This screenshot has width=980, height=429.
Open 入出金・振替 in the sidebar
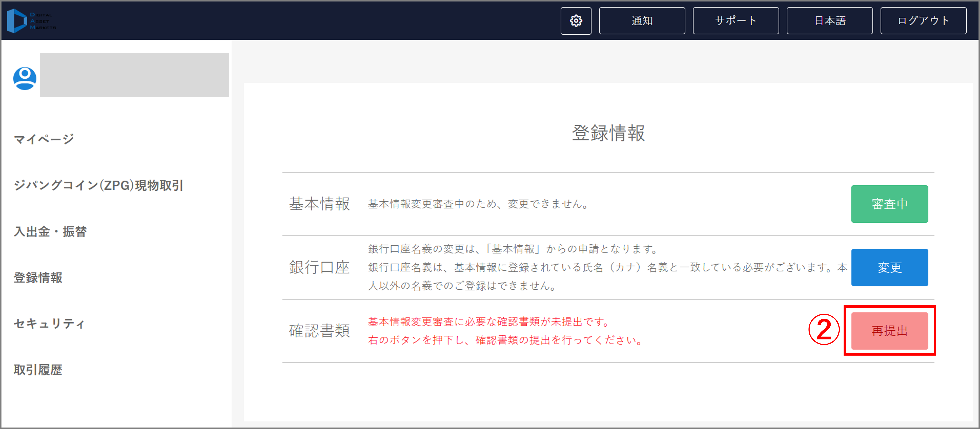click(50, 231)
